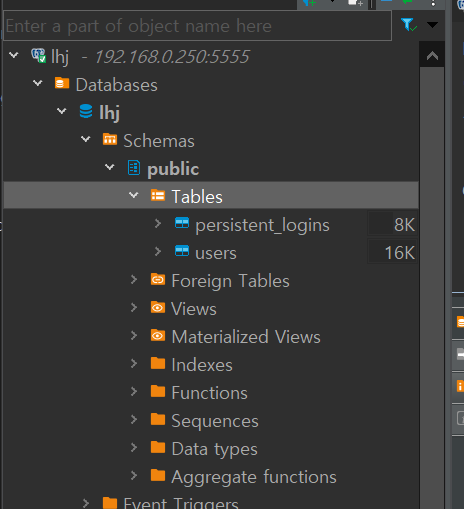Click the Databases folder icon

click(x=62, y=83)
